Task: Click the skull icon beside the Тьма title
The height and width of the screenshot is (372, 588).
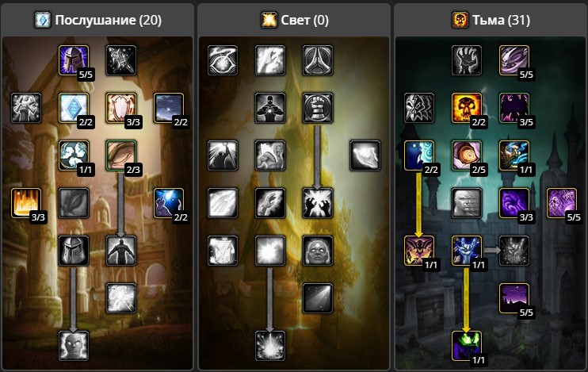Action: click(460, 20)
